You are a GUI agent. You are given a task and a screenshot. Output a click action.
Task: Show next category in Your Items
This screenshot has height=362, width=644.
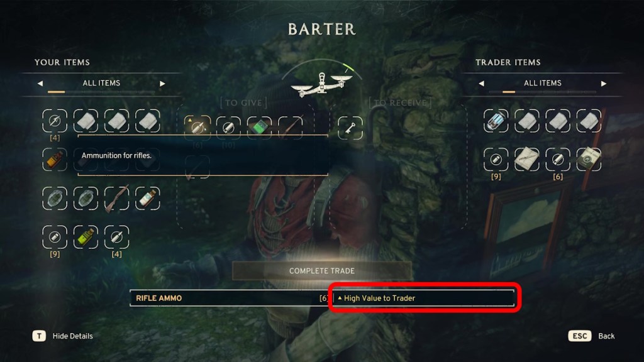(162, 84)
